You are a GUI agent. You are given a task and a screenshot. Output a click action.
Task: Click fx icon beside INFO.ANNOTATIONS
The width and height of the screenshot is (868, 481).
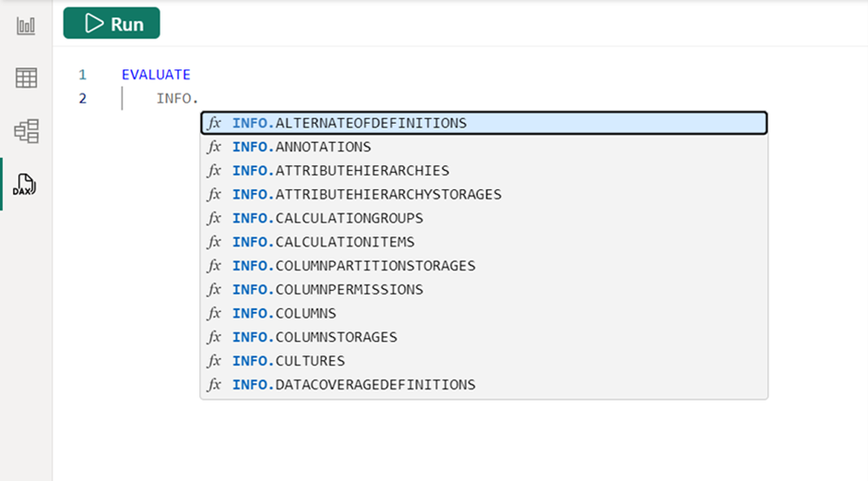click(214, 147)
